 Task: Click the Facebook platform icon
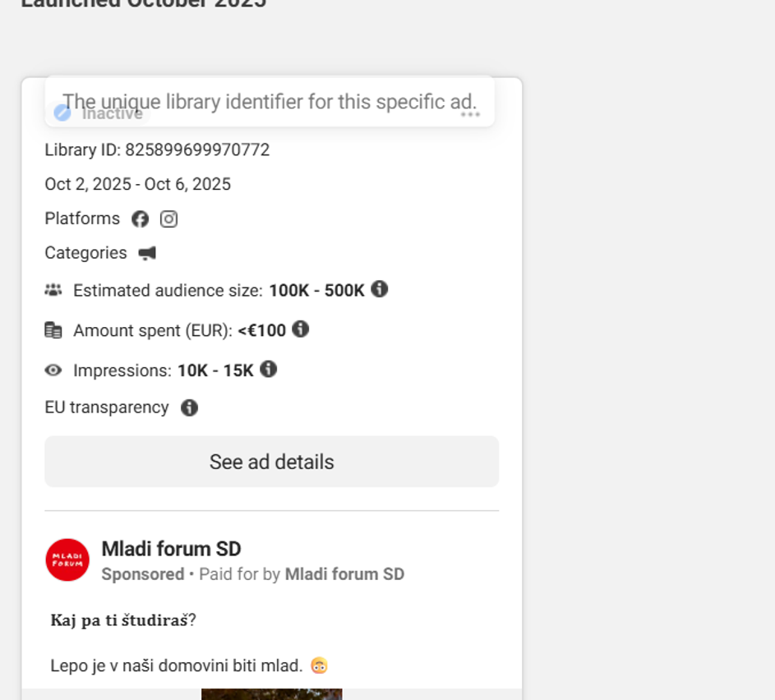(141, 219)
